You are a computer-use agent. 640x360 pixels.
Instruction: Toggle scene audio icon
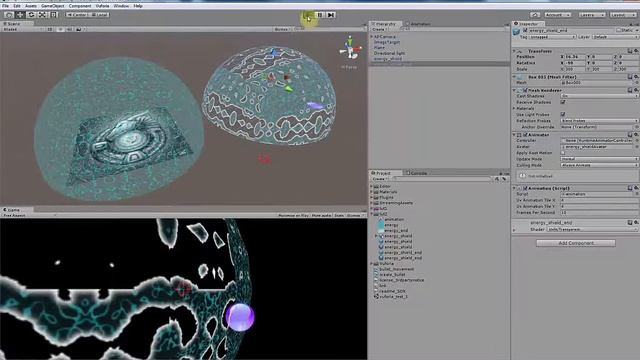point(69,29)
